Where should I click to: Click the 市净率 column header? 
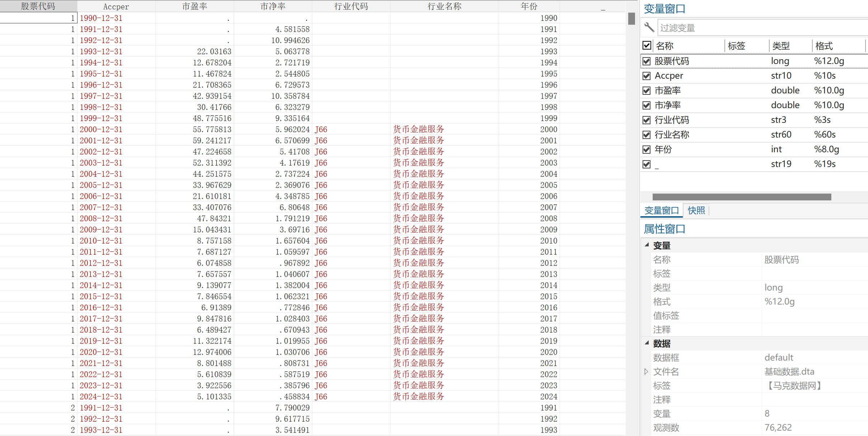pos(273,6)
